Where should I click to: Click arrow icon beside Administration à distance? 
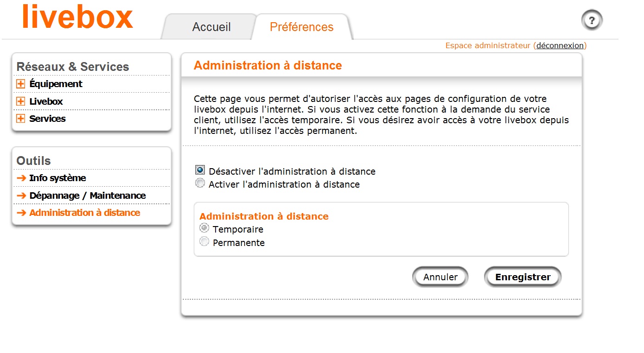21,213
